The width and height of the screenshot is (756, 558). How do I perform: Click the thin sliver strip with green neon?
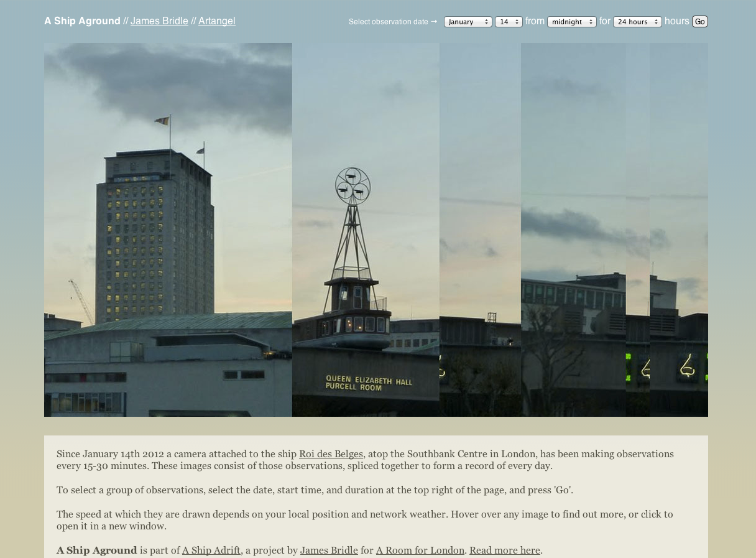[638, 230]
